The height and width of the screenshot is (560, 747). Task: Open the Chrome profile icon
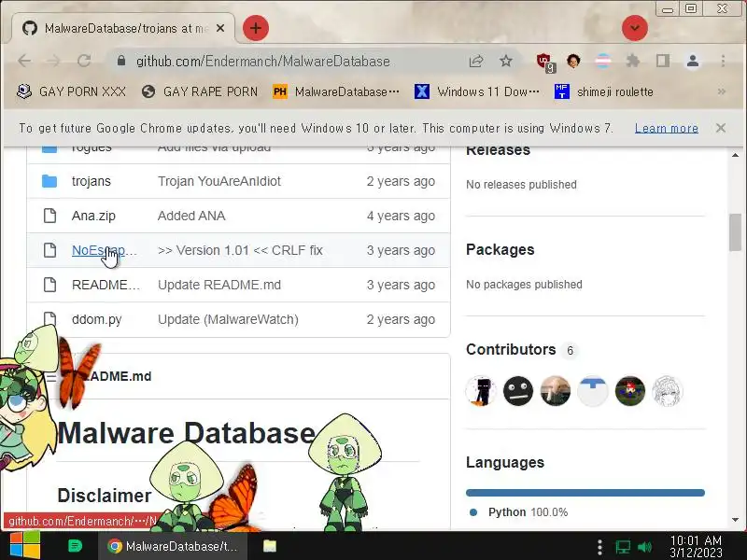click(x=693, y=61)
